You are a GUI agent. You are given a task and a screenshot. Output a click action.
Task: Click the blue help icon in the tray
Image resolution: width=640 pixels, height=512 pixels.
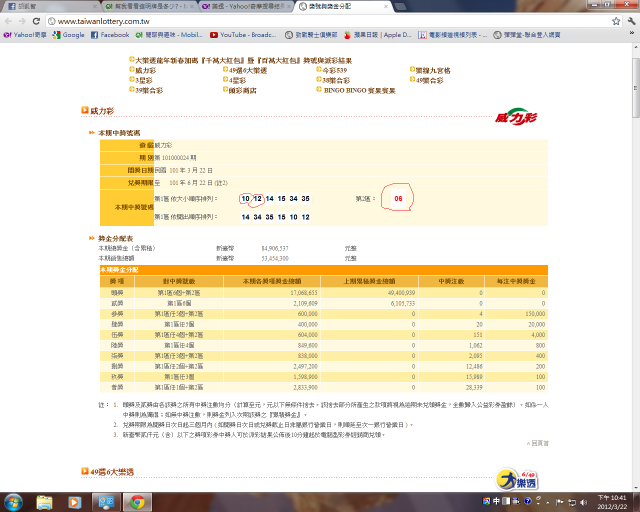[x=527, y=501]
